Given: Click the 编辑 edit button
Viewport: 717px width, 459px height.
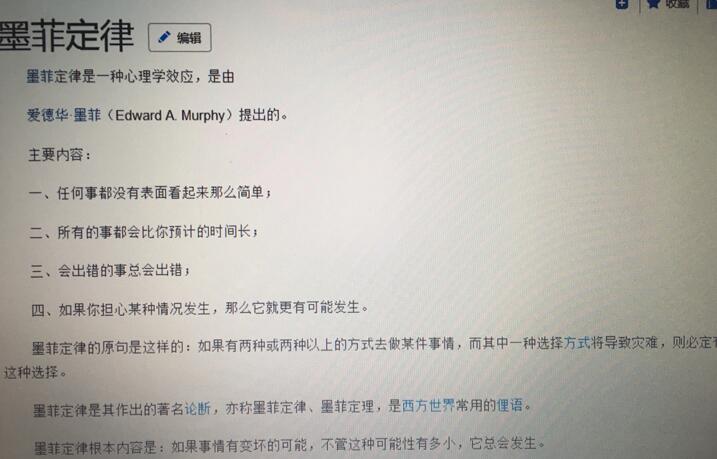Looking at the screenshot, I should point(180,37).
